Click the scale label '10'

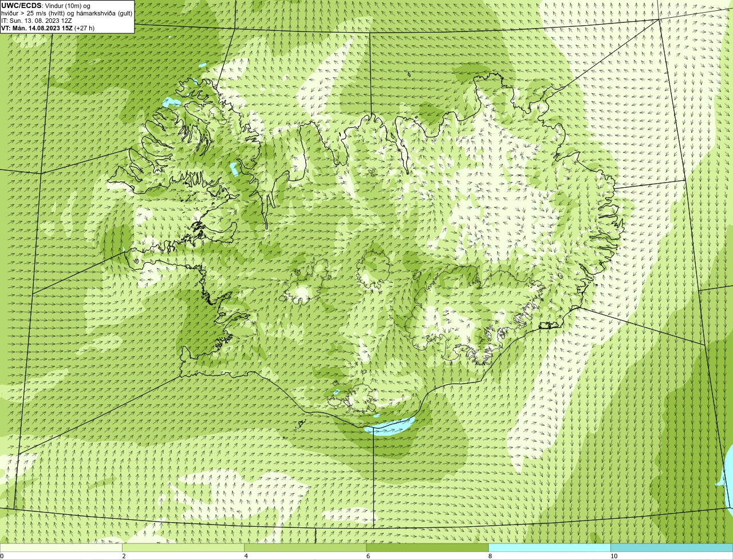pos(614,556)
